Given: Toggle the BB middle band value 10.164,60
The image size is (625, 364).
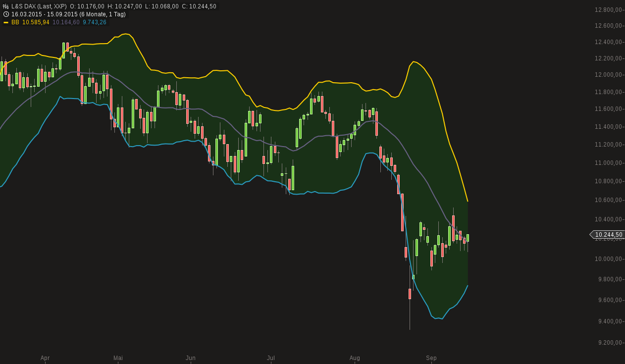Looking at the screenshot, I should click(66, 22).
